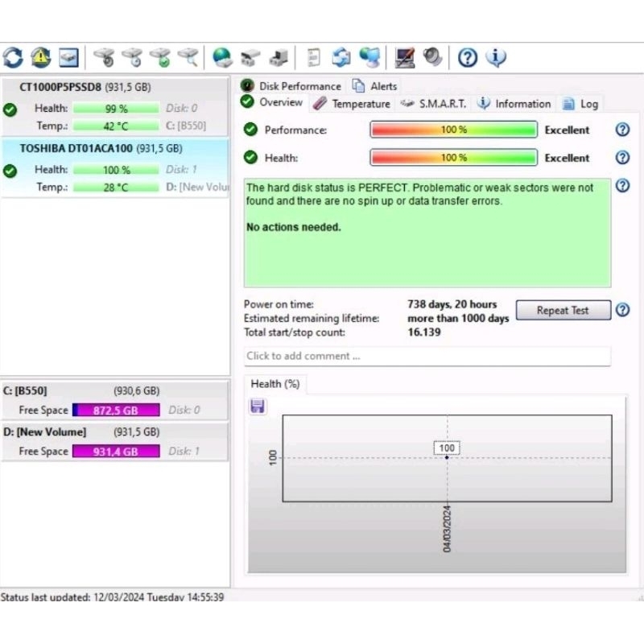The width and height of the screenshot is (644, 644).
Task: Switch to the S.M.A.R.T. tab
Action: 433,104
